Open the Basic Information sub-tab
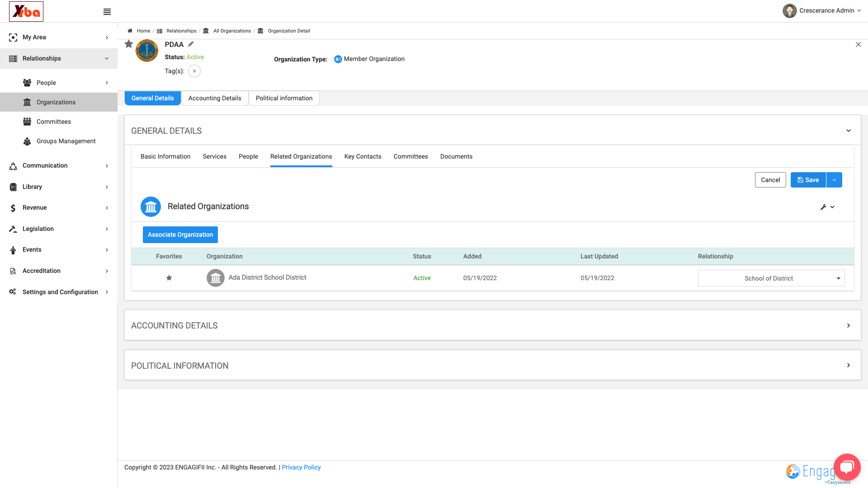 point(165,156)
